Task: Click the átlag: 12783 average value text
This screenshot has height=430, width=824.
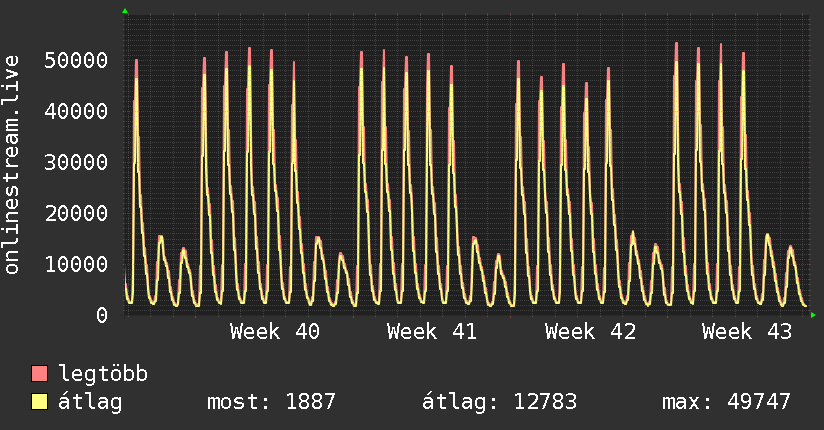Action: point(500,402)
